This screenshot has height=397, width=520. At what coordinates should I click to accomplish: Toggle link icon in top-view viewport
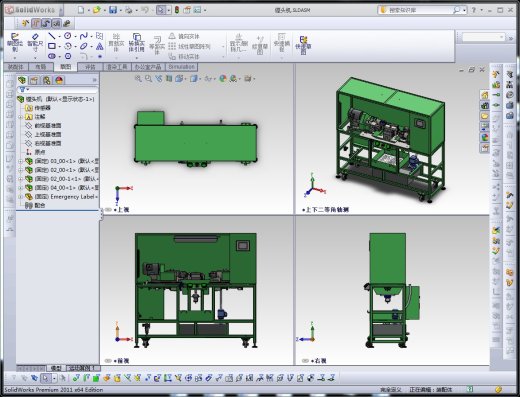[108, 210]
